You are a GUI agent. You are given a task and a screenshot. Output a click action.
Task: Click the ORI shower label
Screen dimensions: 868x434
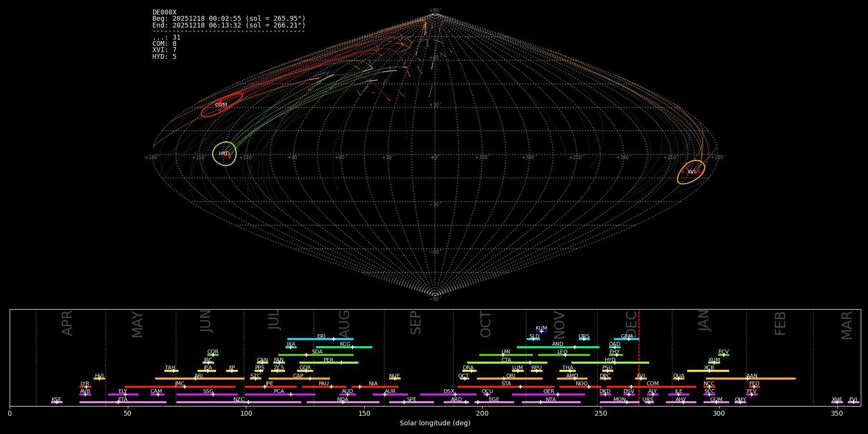[x=511, y=376]
